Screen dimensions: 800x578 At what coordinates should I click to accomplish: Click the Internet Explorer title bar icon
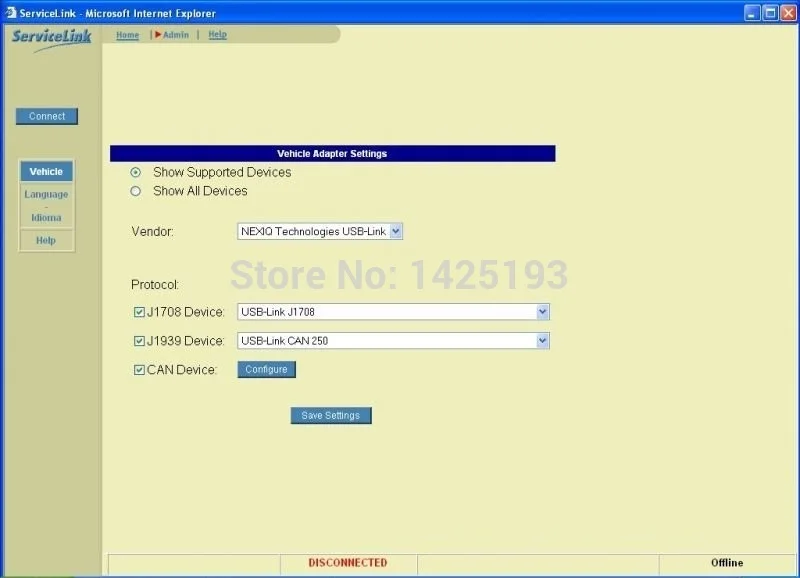coord(11,12)
